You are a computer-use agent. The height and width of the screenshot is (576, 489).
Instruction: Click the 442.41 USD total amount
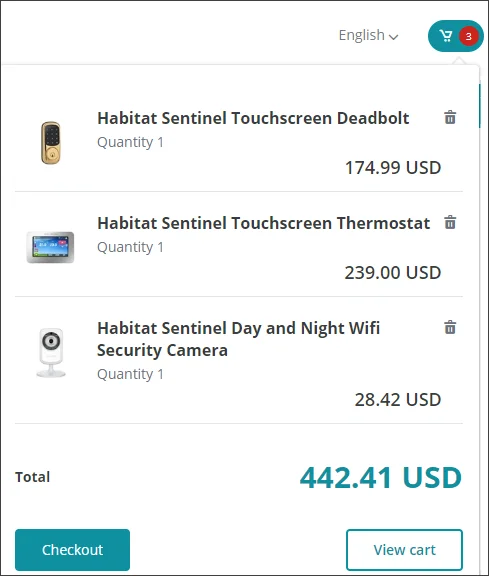[x=381, y=478]
